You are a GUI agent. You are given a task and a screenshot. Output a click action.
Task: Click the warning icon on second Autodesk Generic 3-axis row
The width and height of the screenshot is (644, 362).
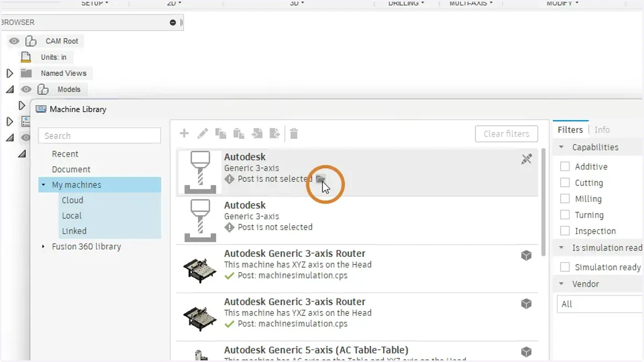pos(230,227)
